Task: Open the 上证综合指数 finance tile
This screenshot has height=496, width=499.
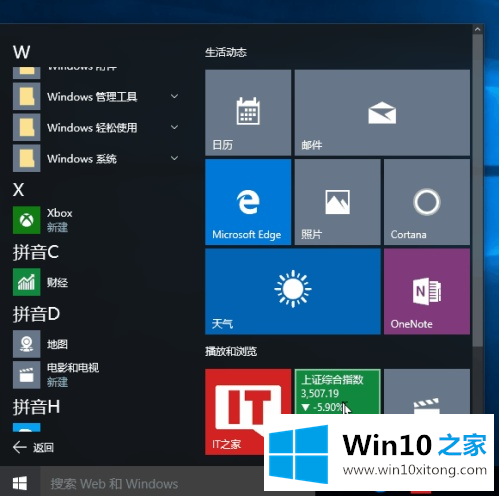Action: click(337, 391)
